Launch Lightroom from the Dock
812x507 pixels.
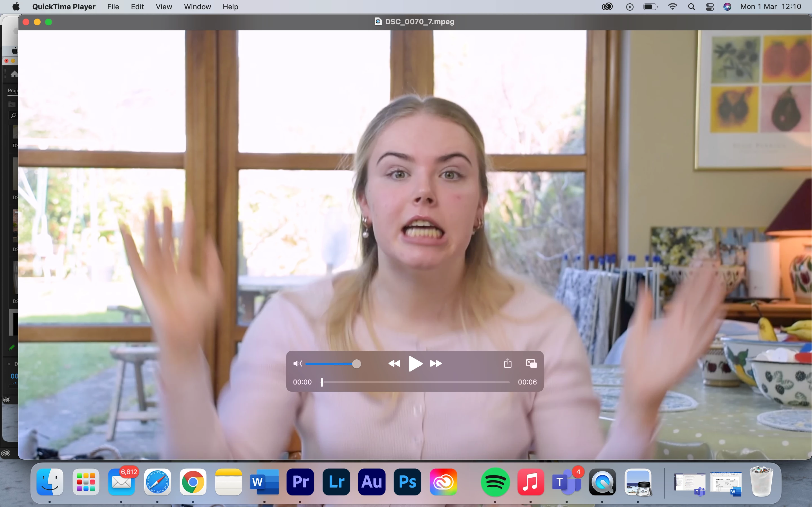tap(336, 482)
